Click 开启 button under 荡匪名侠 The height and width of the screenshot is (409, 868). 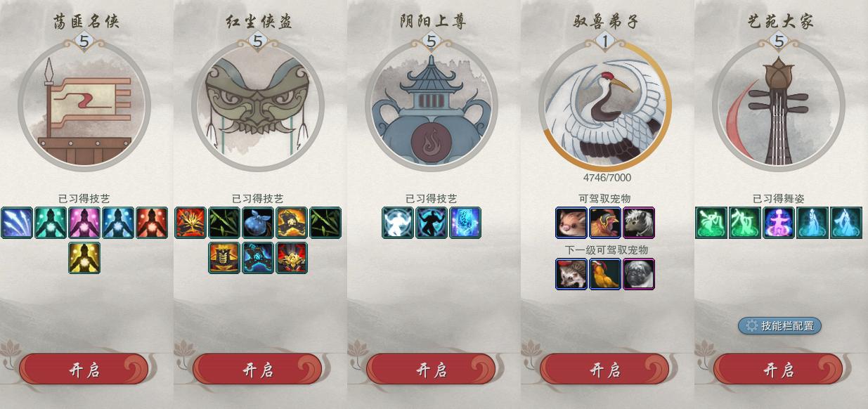[x=84, y=370]
